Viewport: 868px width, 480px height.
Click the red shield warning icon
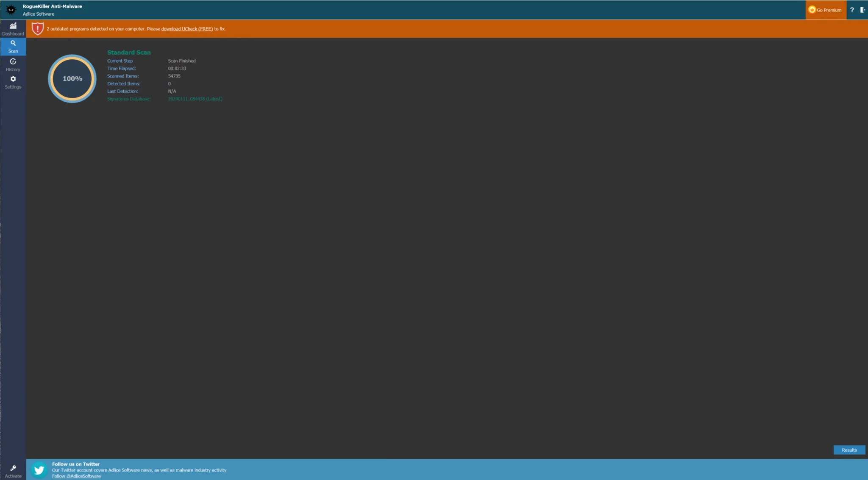[x=38, y=29]
